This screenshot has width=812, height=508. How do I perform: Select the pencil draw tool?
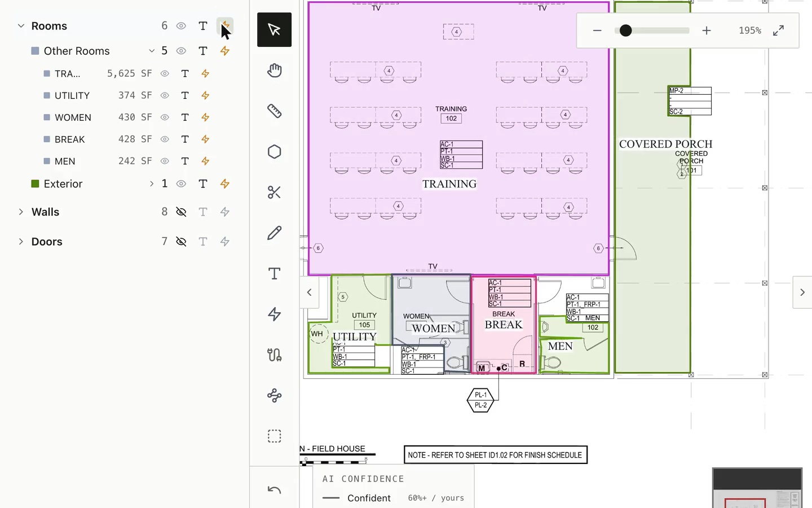pos(274,233)
